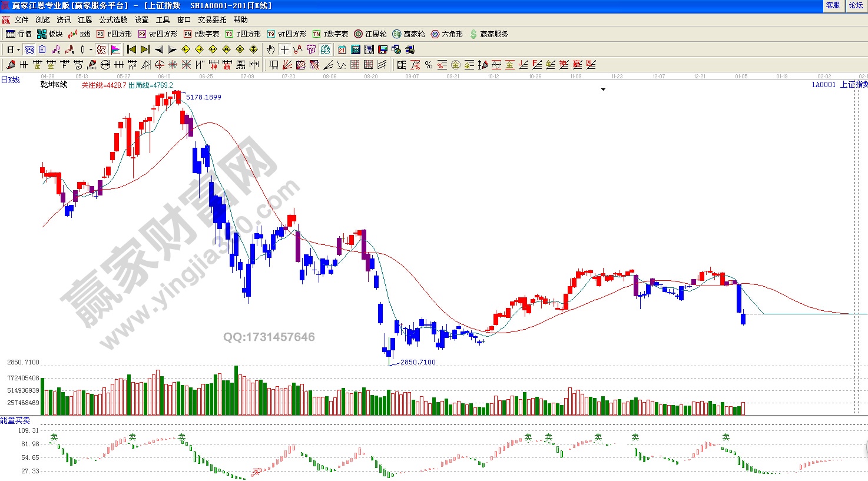Click the floppy disk save icon
Screen dimensions: 868x481
coord(383,49)
